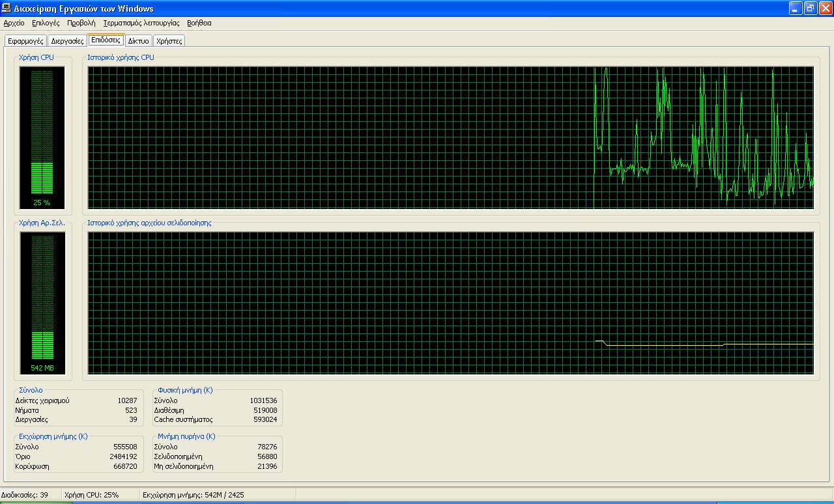Click the page file usage history graph
Image resolution: width=834 pixels, height=504 pixels.
[x=450, y=303]
